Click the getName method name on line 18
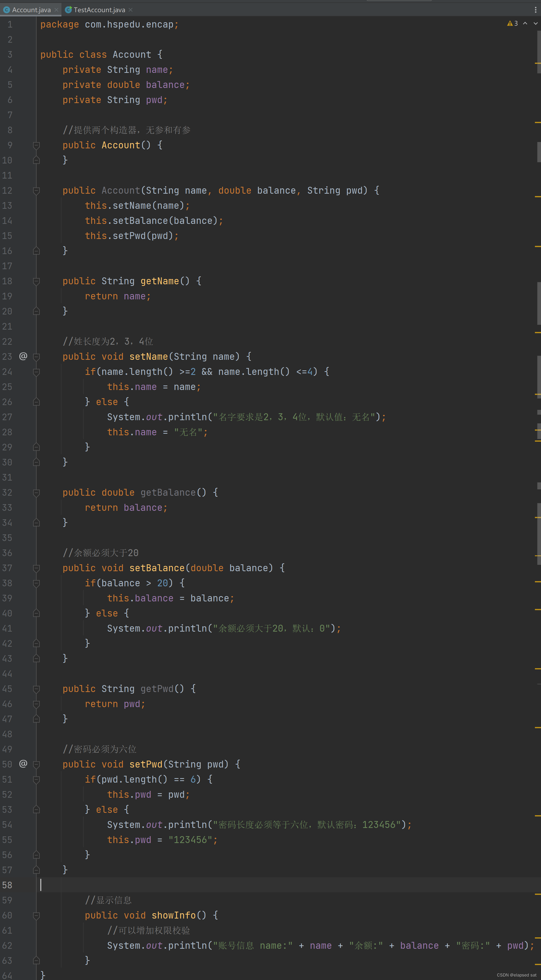Image resolution: width=541 pixels, height=980 pixels. point(160,281)
